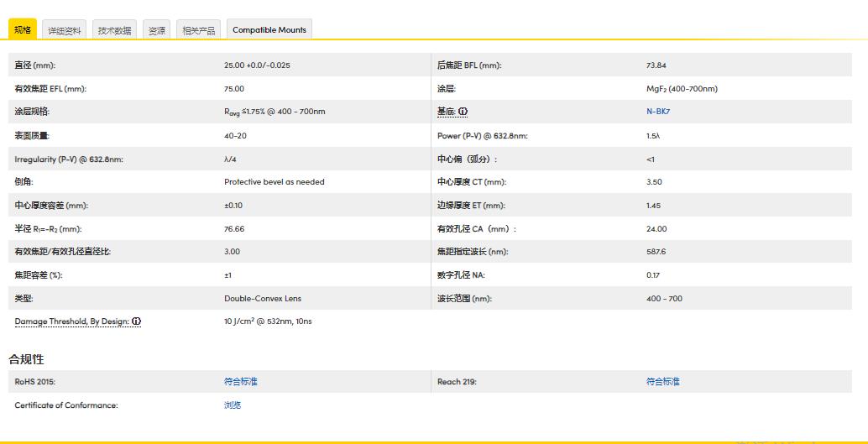868x444 pixels.
Task: Open the N-BK7 substrate link
Action: tap(657, 112)
